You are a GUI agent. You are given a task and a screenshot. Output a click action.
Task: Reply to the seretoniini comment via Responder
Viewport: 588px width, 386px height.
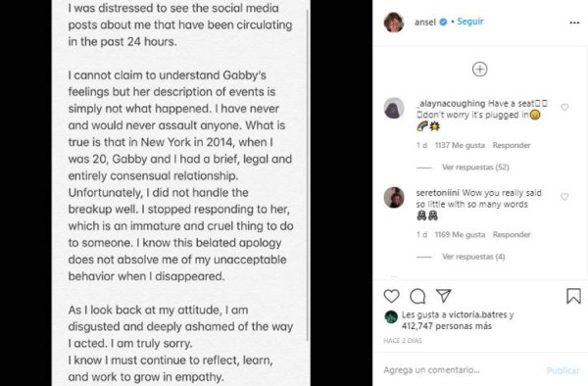pos(512,234)
